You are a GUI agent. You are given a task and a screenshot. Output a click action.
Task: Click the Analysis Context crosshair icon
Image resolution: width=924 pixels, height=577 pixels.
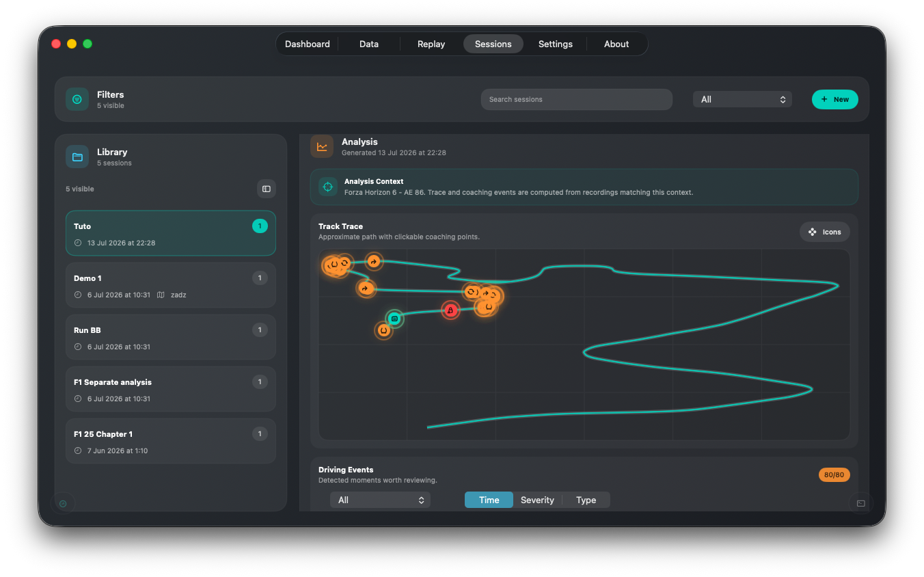point(328,187)
